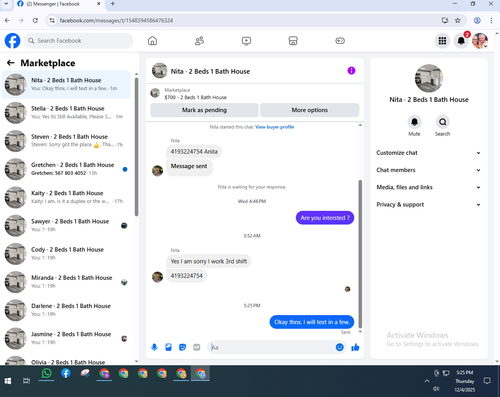Open a new browser tab

pos(113,4)
